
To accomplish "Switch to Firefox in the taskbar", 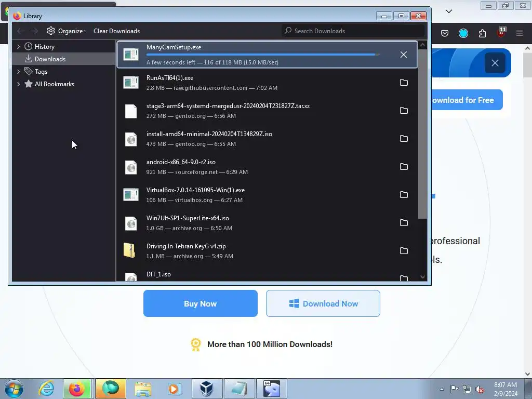I will pyautogui.click(x=77, y=389).
